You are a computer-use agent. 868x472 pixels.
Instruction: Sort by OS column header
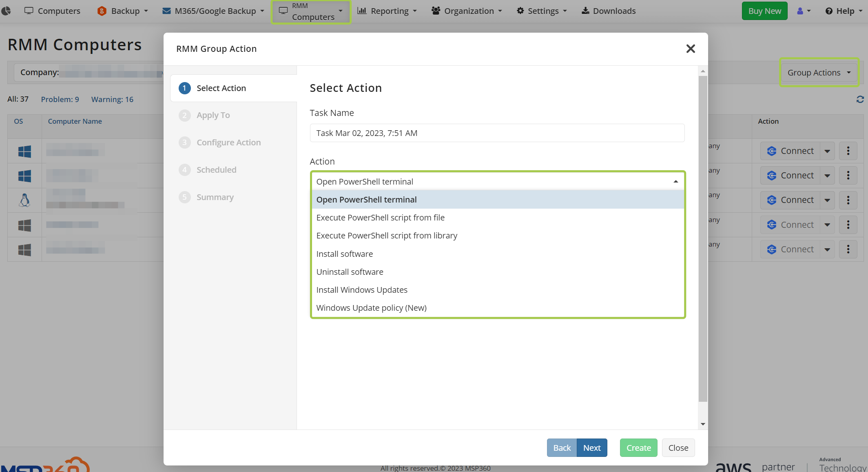tap(18, 121)
